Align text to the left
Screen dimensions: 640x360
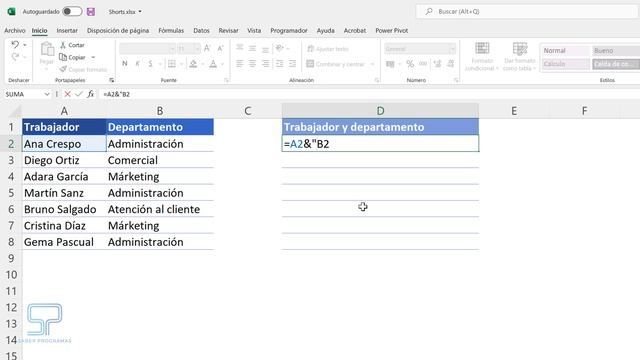pos(240,64)
